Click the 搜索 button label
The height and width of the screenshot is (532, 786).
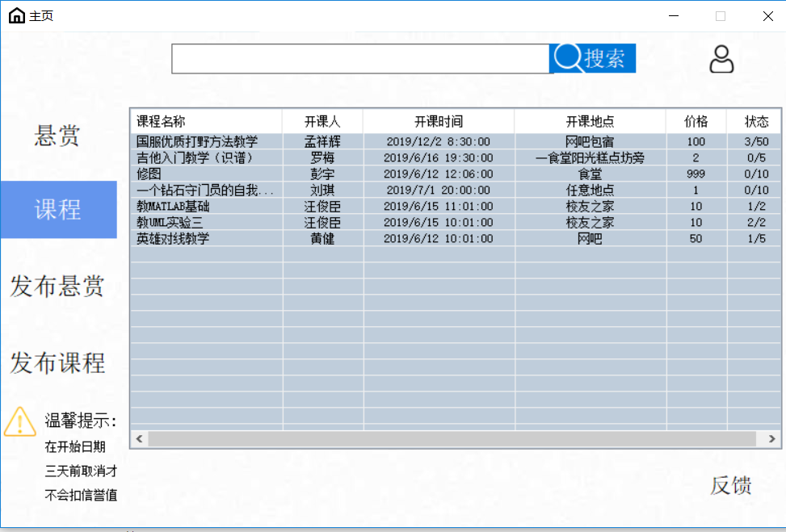click(x=604, y=59)
